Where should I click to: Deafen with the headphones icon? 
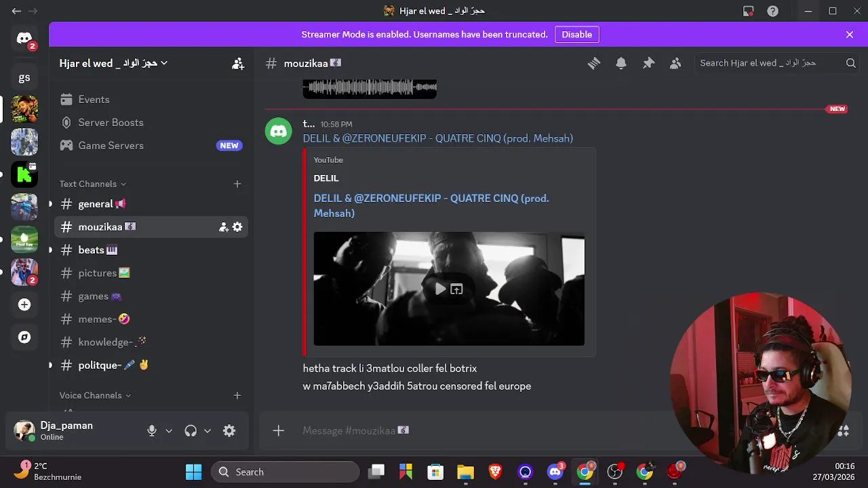point(191,431)
